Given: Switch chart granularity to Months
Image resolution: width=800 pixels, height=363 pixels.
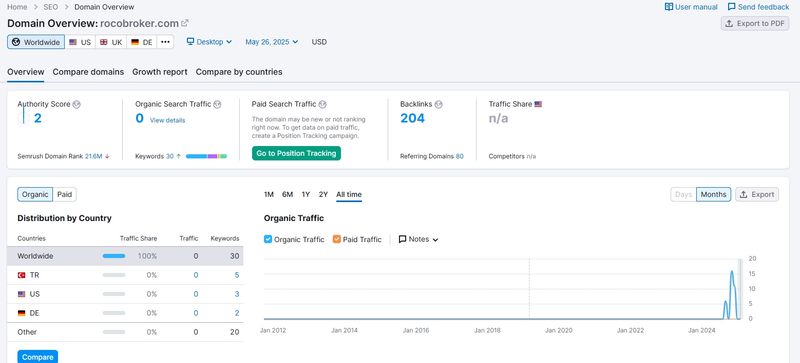Looking at the screenshot, I should (713, 195).
